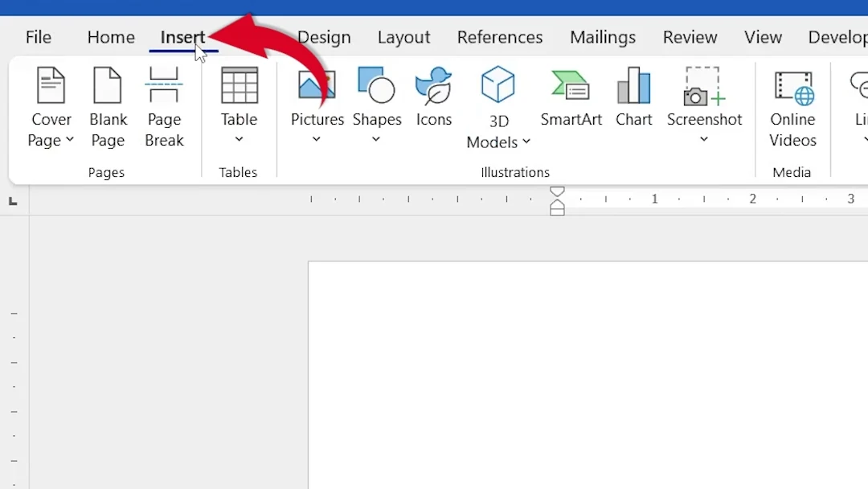Select the Insert tab
This screenshot has height=489, width=868.
tap(182, 37)
